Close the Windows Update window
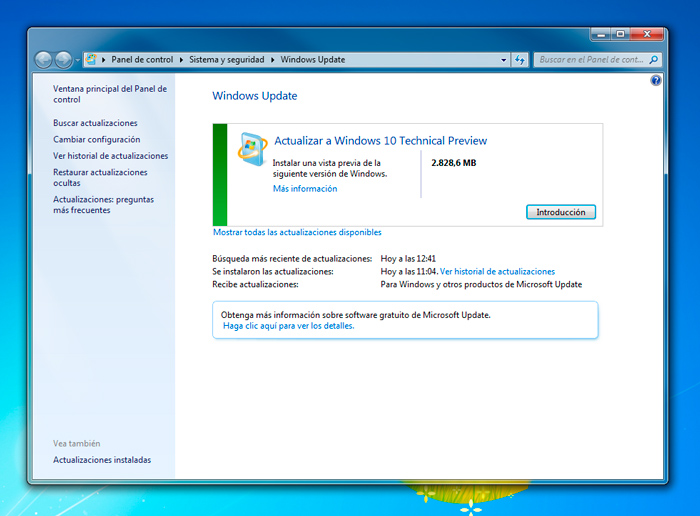The height and width of the screenshot is (516, 700). [x=647, y=34]
